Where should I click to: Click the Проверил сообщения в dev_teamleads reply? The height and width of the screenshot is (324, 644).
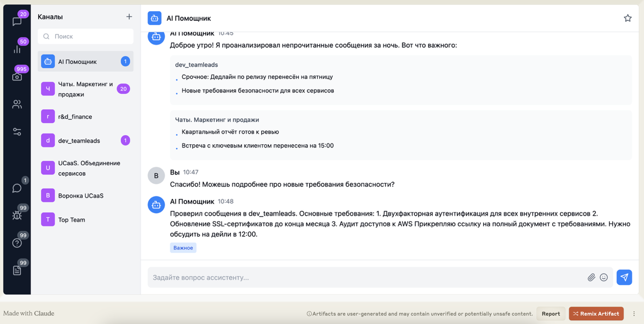(x=400, y=224)
